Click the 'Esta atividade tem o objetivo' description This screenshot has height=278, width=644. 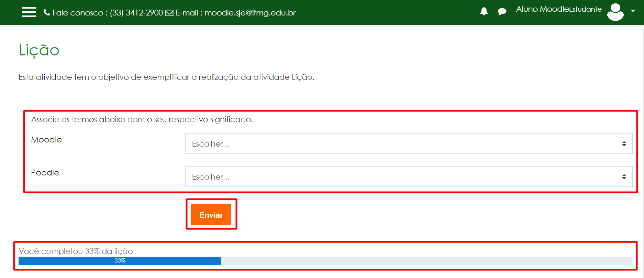[166, 77]
